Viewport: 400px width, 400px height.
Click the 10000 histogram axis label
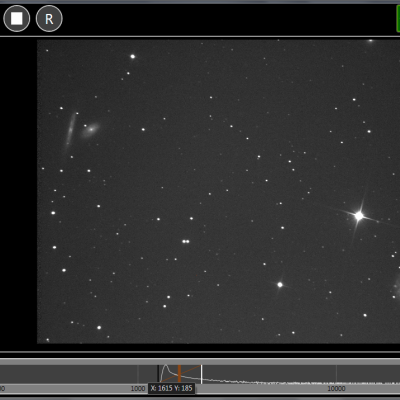pos(336,389)
